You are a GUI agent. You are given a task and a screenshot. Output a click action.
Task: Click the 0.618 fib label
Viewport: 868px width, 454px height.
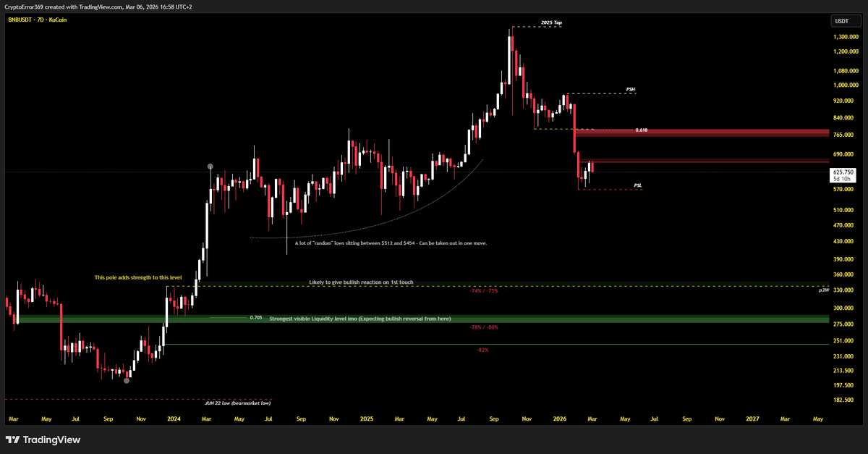click(641, 130)
